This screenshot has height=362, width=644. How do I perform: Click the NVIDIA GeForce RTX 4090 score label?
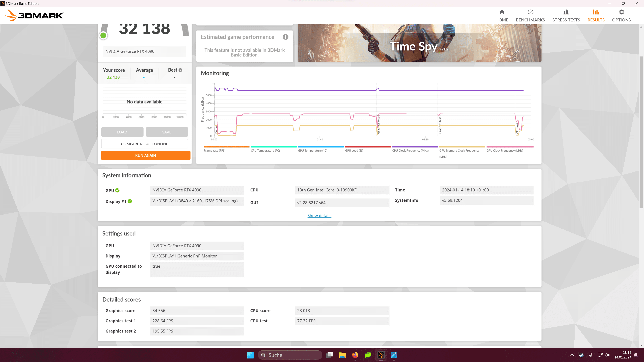click(145, 51)
